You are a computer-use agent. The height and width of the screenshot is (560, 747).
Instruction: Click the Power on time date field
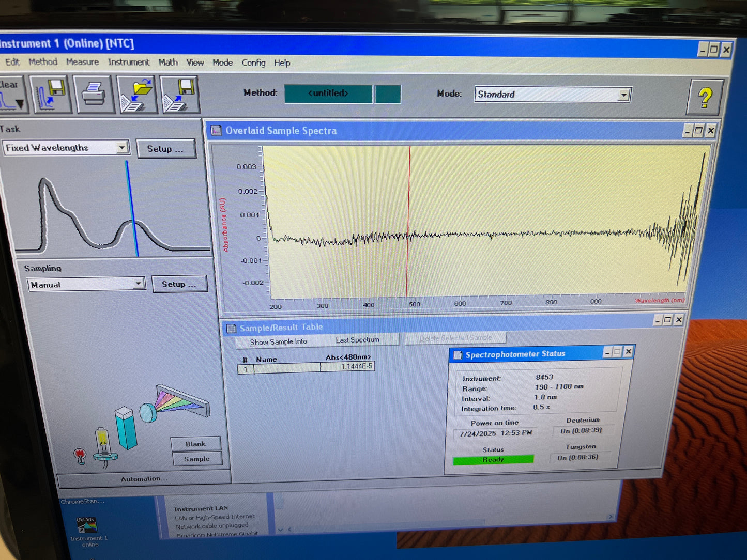point(495,433)
